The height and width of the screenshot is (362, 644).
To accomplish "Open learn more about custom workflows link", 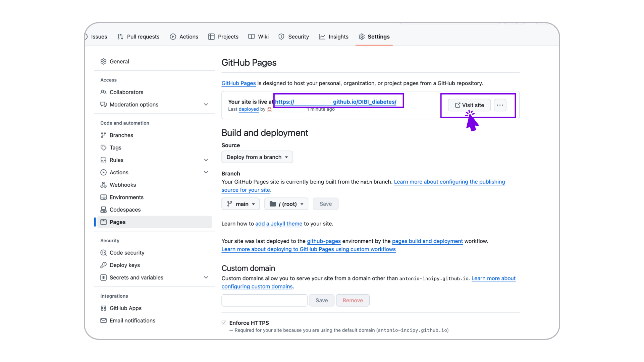I will 309,249.
